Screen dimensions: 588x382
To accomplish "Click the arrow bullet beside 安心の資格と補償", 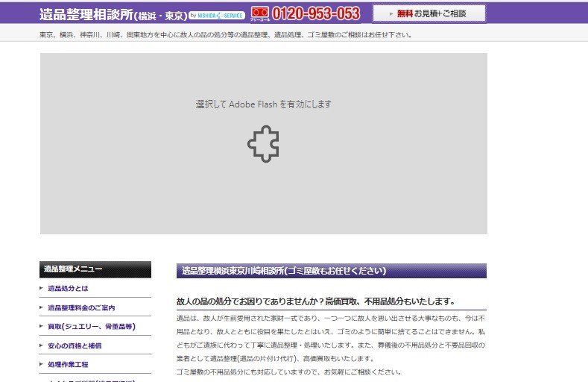I will [x=42, y=345].
